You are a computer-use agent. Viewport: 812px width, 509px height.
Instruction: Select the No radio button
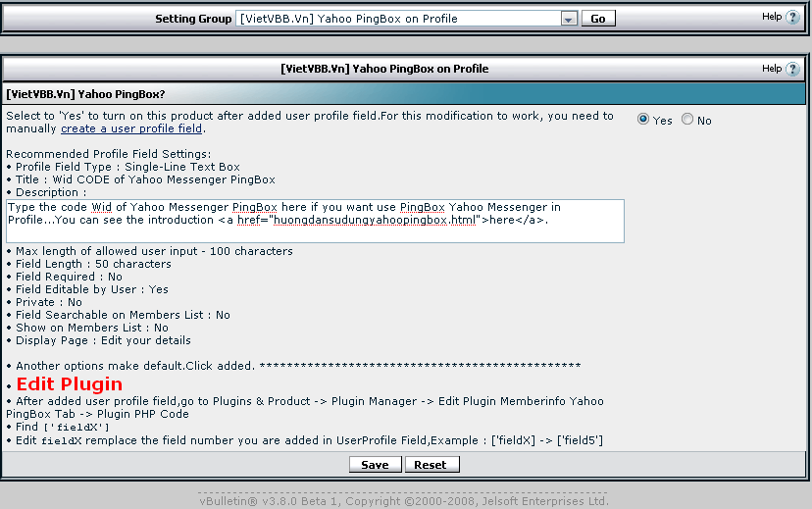coord(687,120)
